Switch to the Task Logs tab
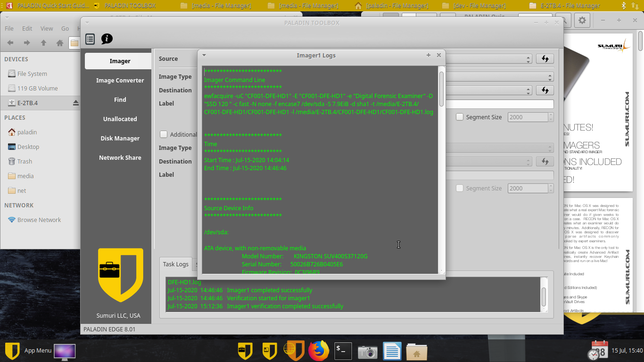Image resolution: width=644 pixels, height=362 pixels. (175, 264)
